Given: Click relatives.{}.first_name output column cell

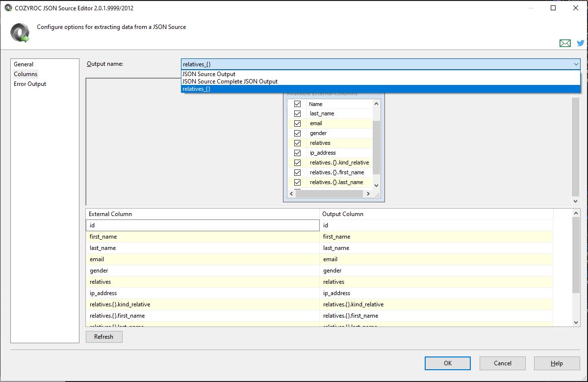Looking at the screenshot, I should click(x=436, y=316).
